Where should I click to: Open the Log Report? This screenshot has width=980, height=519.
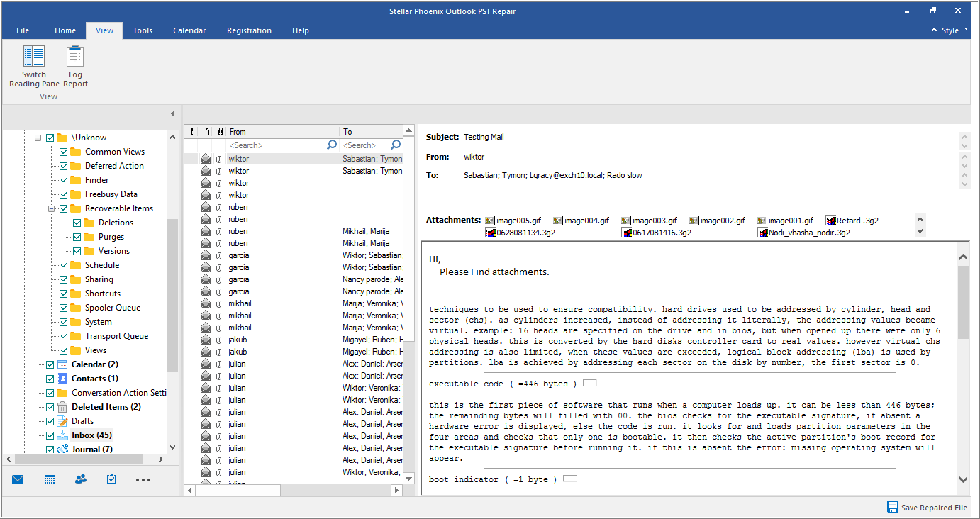75,67
